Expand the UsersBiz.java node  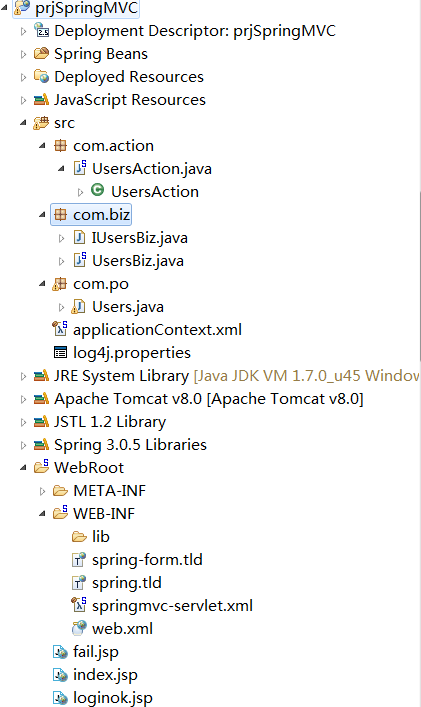point(61,261)
